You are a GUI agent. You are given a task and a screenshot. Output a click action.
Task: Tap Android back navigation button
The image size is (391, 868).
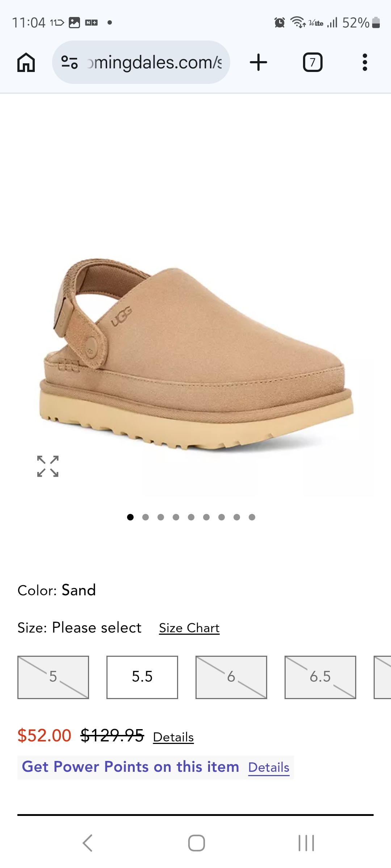[x=87, y=843]
